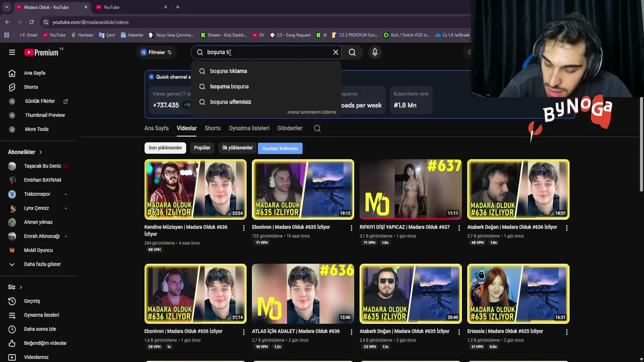Search within channel magnifier icon
644x362 pixels.
[317, 128]
